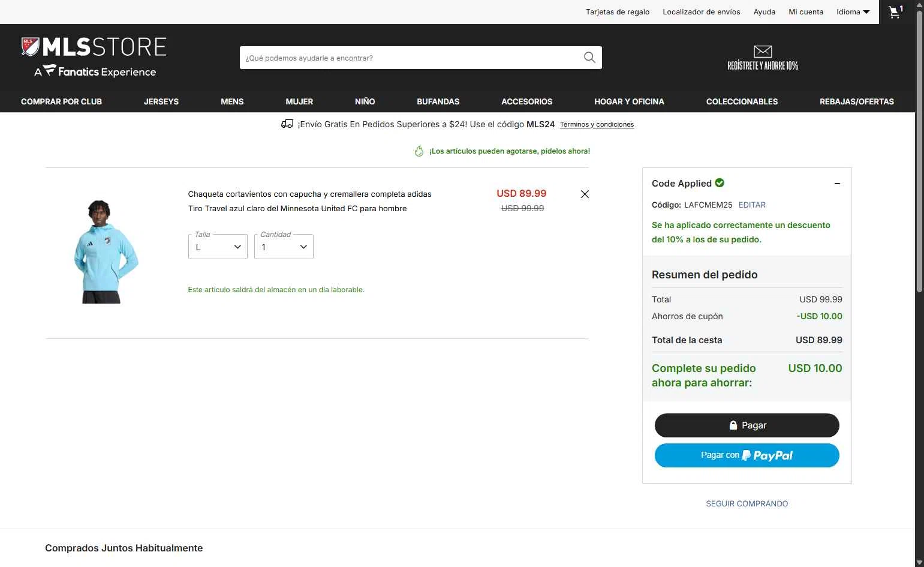Click the sale price USD 89.99
This screenshot has height=567, width=924.
[x=522, y=193]
